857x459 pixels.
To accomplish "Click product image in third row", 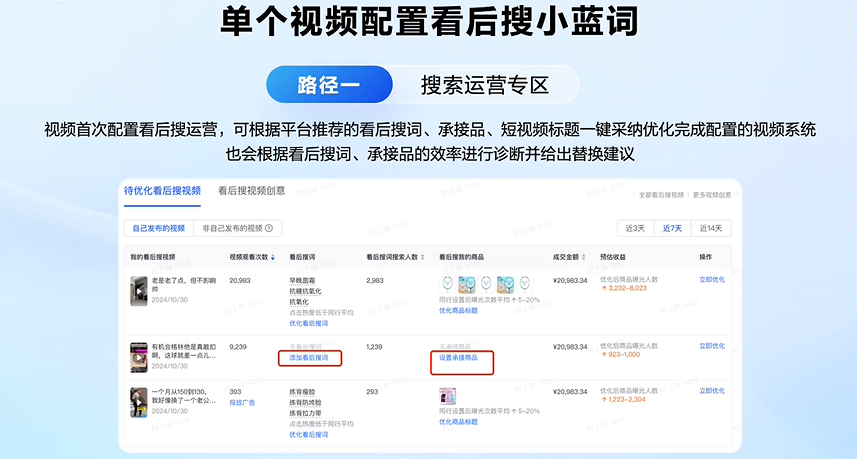I will 447,397.
